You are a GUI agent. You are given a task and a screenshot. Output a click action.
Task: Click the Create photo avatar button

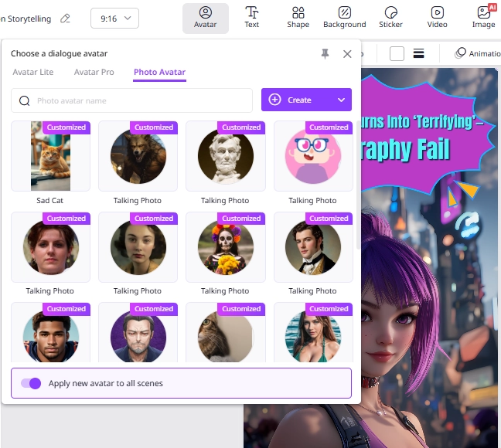click(x=298, y=100)
